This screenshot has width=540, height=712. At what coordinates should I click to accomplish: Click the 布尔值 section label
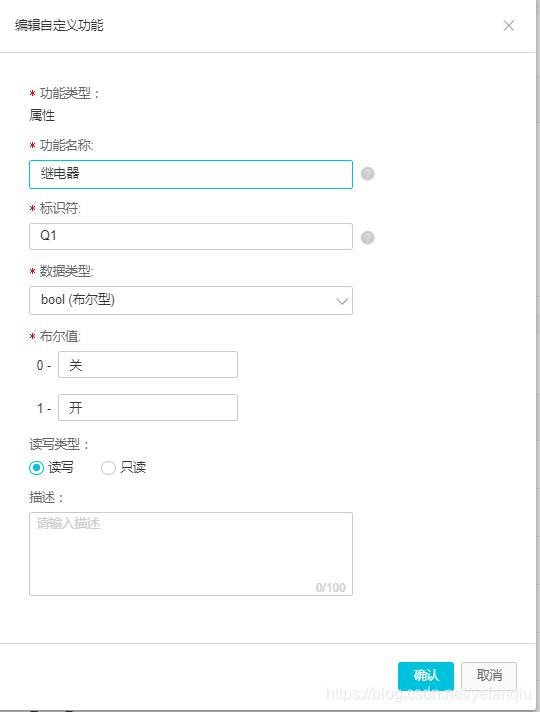(60, 336)
